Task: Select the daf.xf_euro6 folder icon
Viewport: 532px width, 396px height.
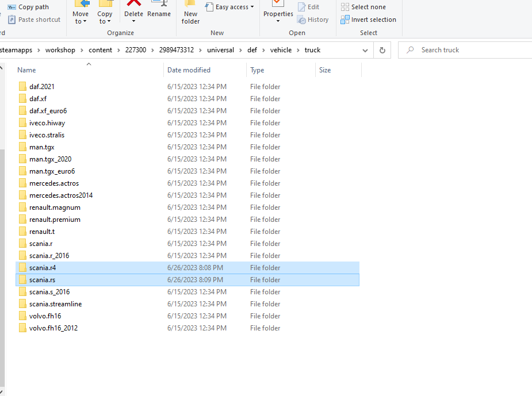Action: click(22, 111)
